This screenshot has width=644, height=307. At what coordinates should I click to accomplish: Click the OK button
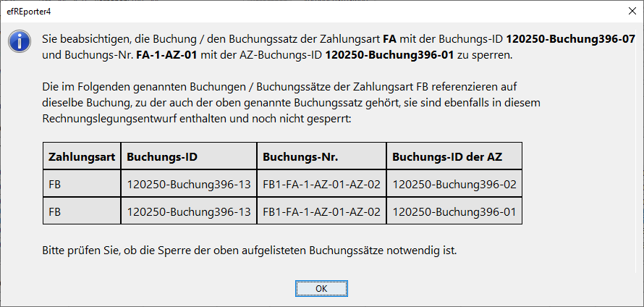coord(322,288)
